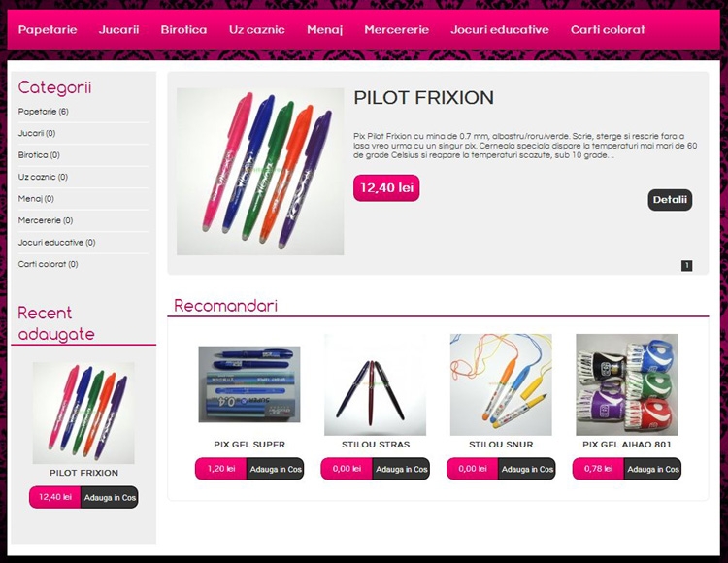Image resolution: width=728 pixels, height=563 pixels.
Task: Open the Jucarii navigation menu
Action: [118, 30]
